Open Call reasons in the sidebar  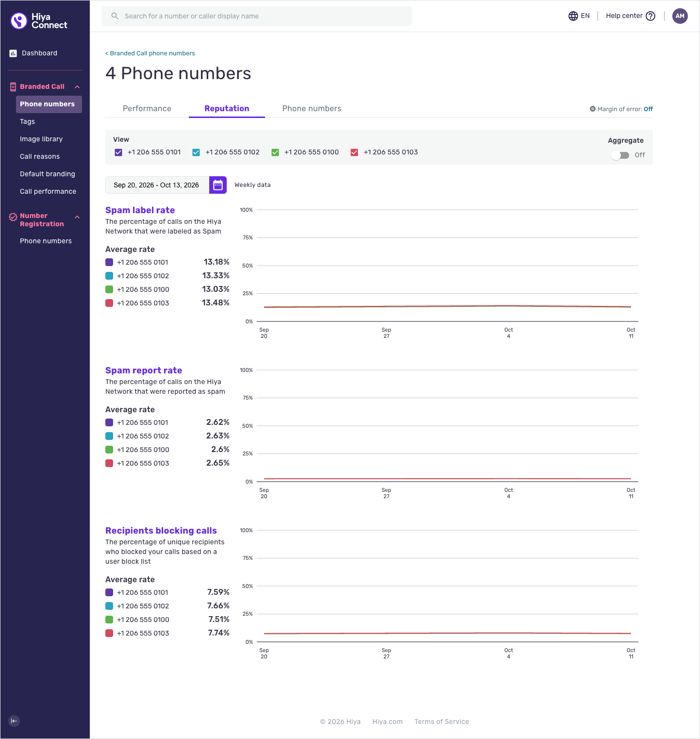(x=40, y=157)
